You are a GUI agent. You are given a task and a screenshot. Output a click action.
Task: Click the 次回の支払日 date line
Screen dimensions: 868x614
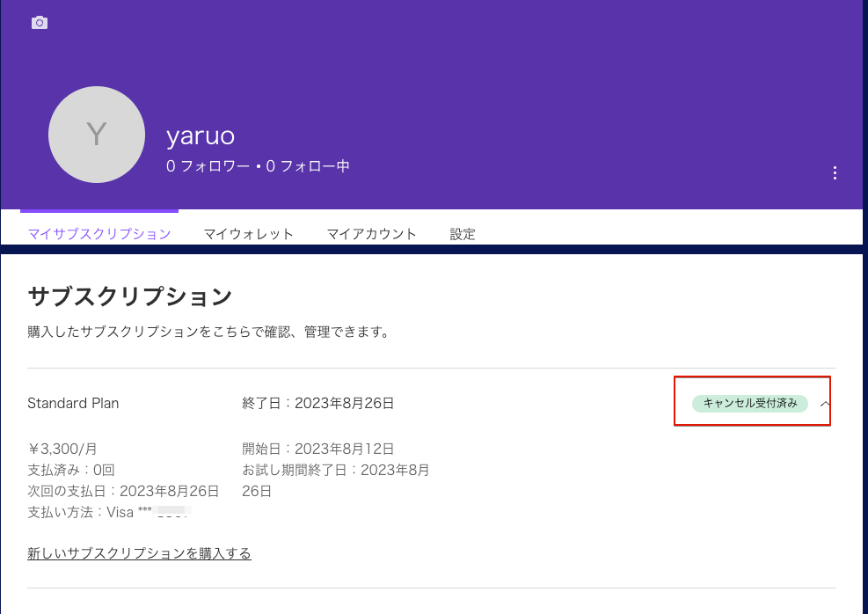click(x=123, y=491)
